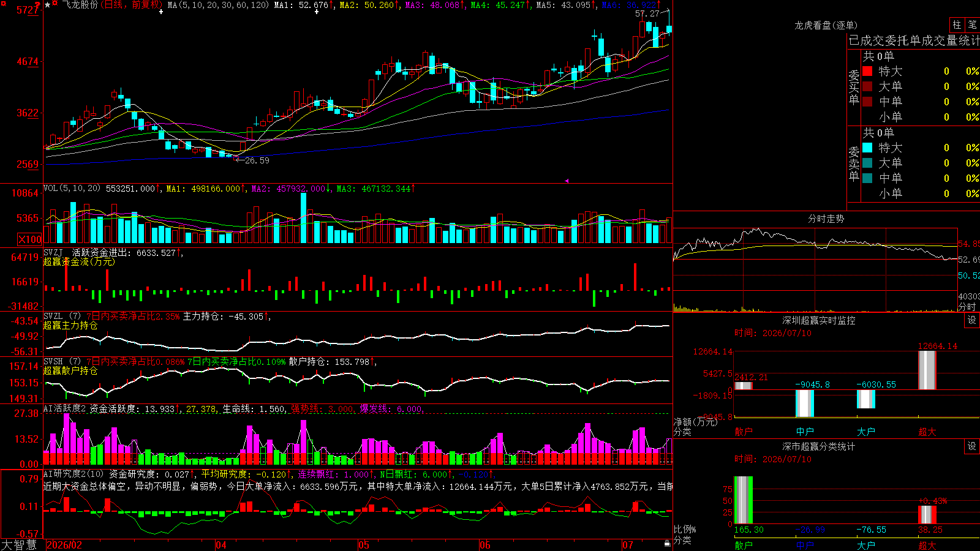
Task: Click the bright red 特大 buy order swatch
Action: 867,71
